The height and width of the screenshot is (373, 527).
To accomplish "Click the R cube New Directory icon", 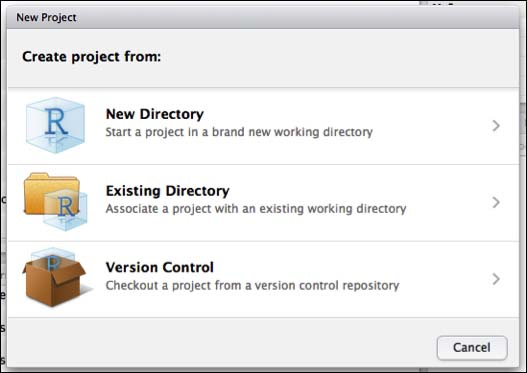I will (55, 125).
